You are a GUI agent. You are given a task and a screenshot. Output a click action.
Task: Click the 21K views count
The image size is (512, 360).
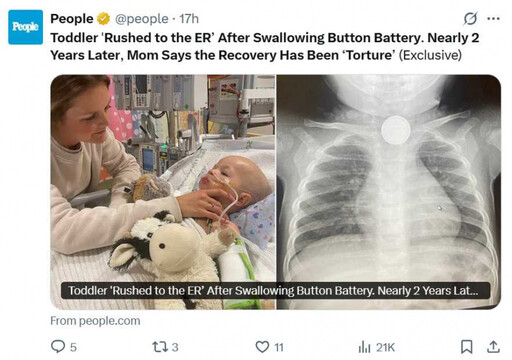click(x=385, y=347)
